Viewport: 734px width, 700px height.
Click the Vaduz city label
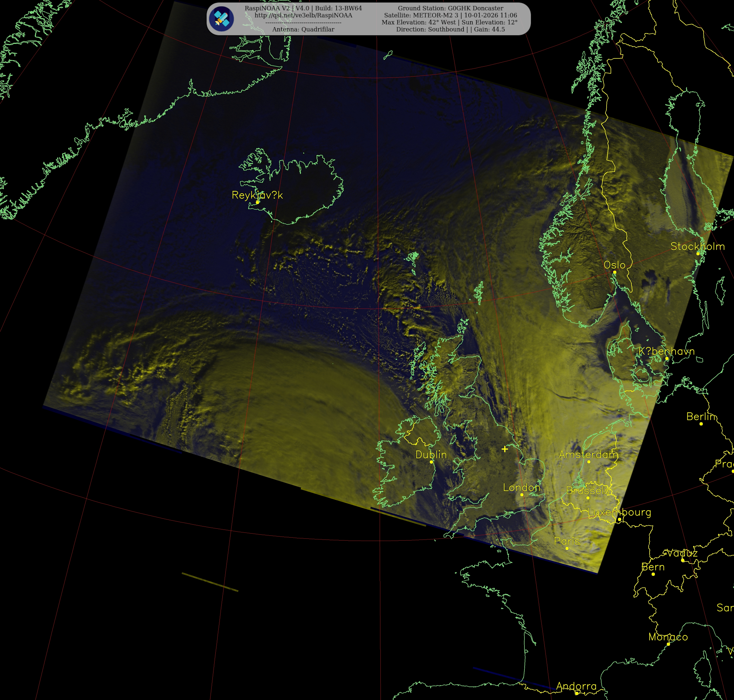(x=682, y=553)
